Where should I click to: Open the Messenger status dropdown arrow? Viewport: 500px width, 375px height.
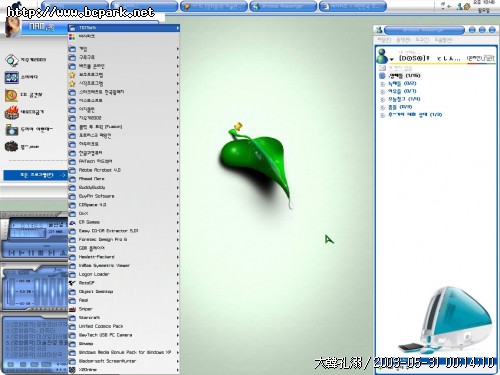[391, 60]
